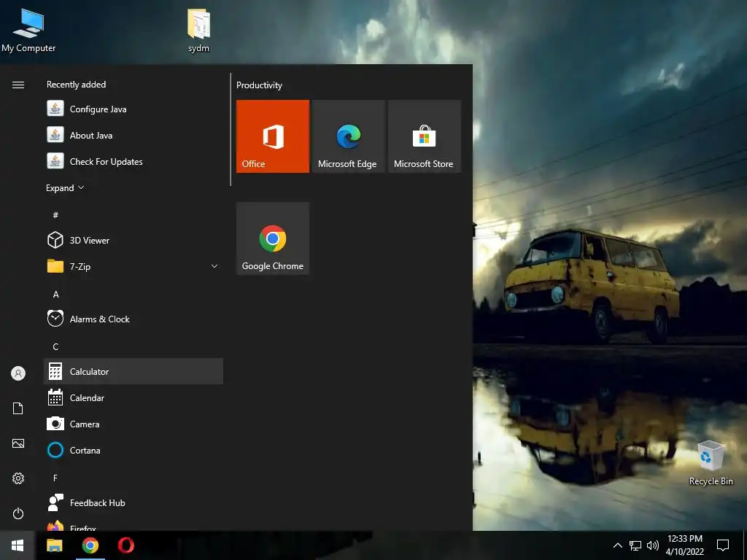Open the network icon in system tray

click(x=635, y=545)
